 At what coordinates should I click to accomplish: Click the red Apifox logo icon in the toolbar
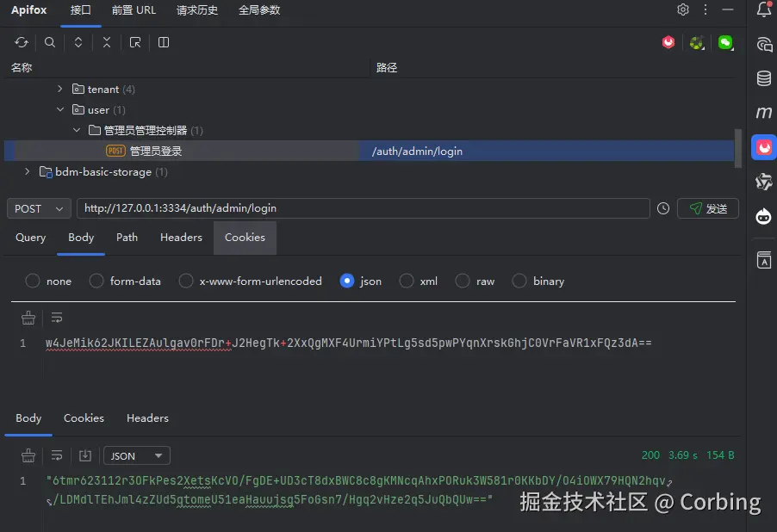pos(668,42)
